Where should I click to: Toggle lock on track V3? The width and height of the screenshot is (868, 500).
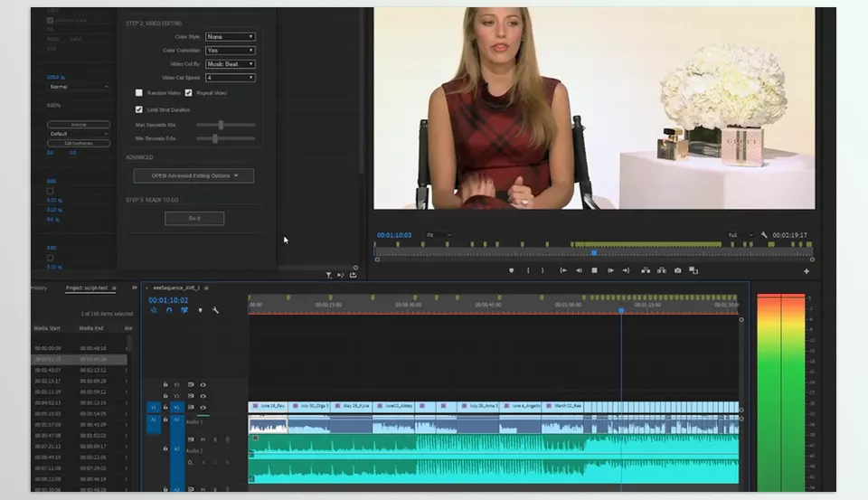165,384
